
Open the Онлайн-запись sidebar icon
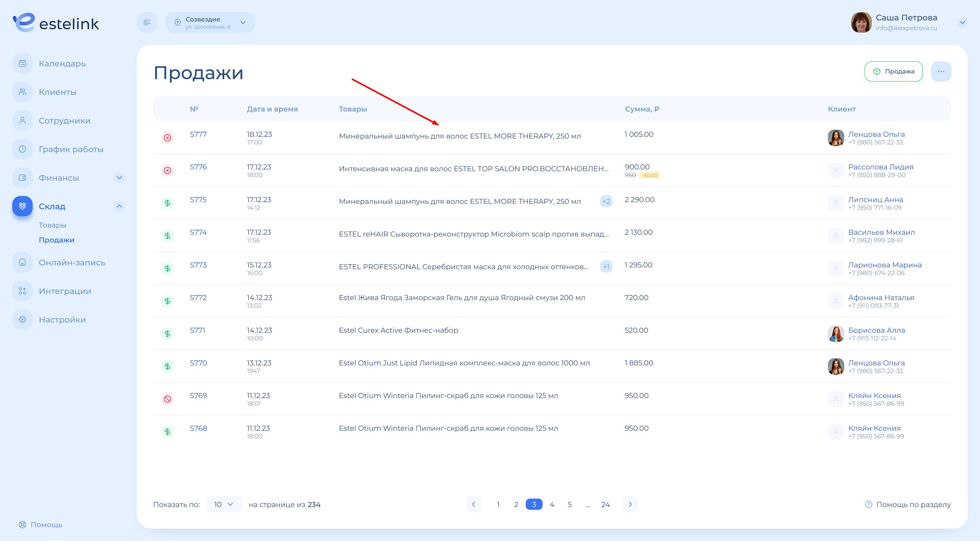tap(22, 262)
